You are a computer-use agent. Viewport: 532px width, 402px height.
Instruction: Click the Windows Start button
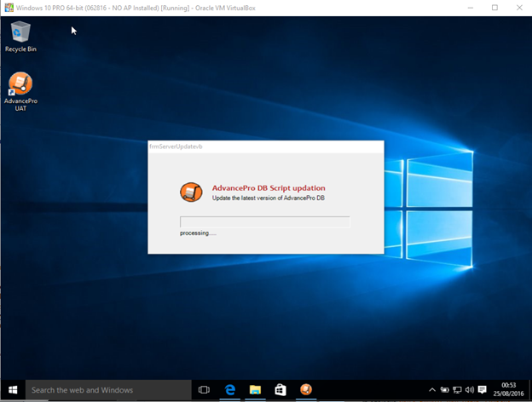click(13, 390)
